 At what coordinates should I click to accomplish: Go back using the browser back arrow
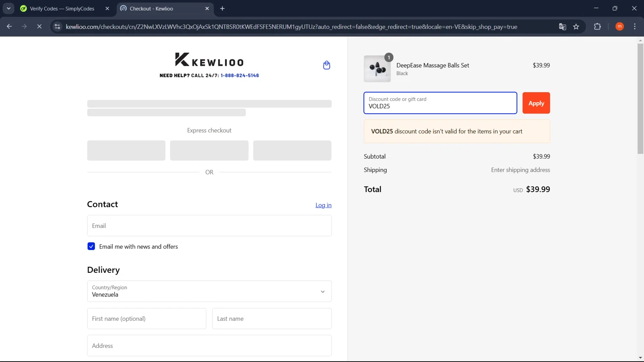pyautogui.click(x=9, y=27)
